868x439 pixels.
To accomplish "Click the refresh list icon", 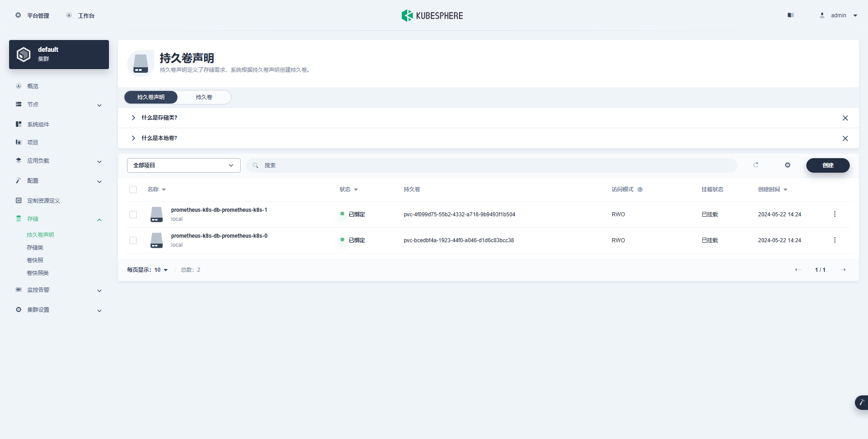I will 756,165.
